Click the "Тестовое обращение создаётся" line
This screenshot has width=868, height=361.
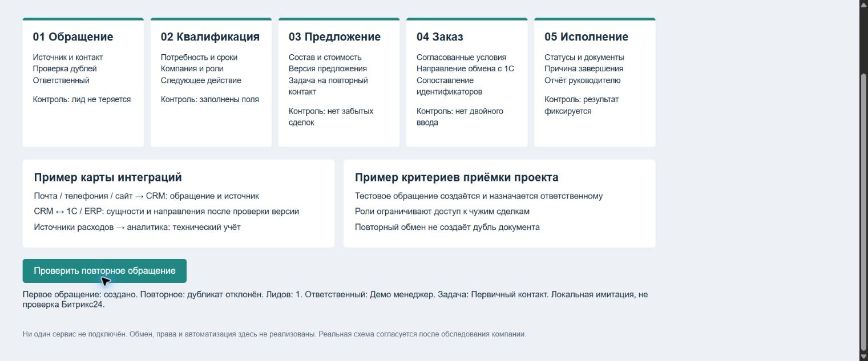click(x=479, y=196)
